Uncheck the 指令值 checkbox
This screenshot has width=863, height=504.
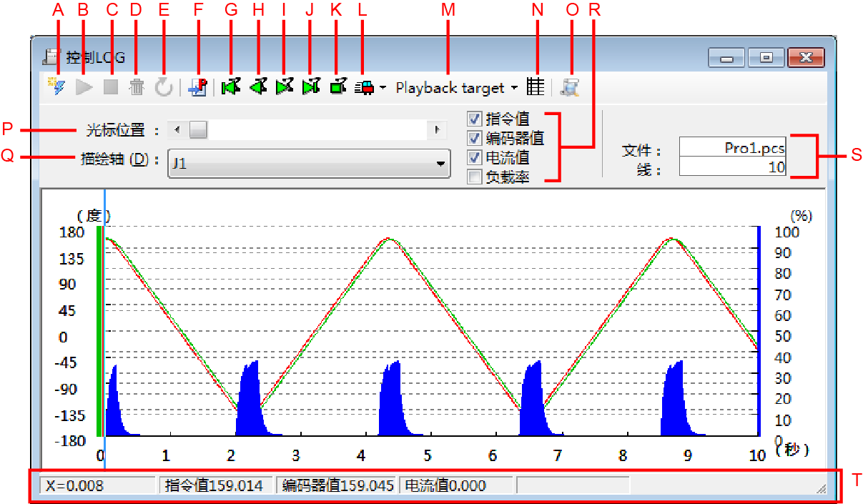pyautogui.click(x=474, y=119)
